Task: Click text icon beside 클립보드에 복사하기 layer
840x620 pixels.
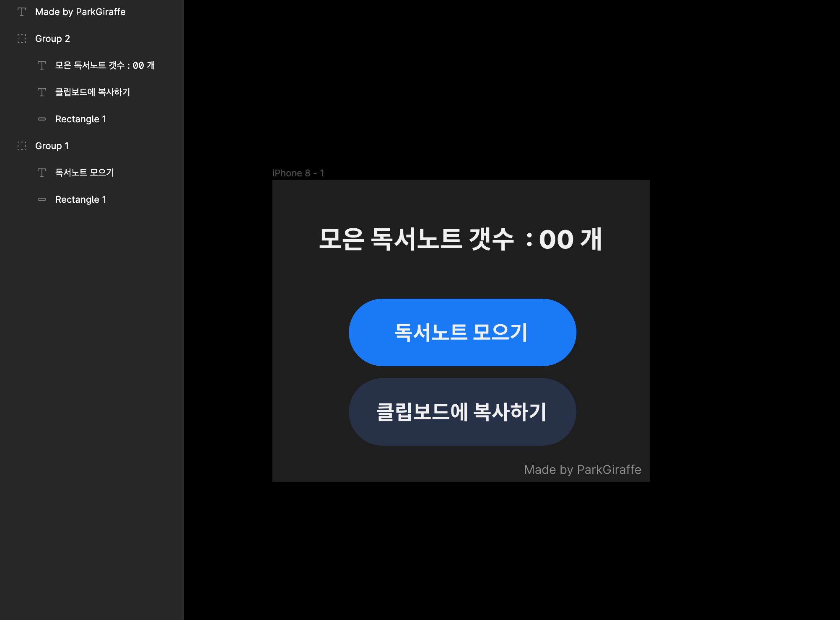Action: (x=42, y=92)
